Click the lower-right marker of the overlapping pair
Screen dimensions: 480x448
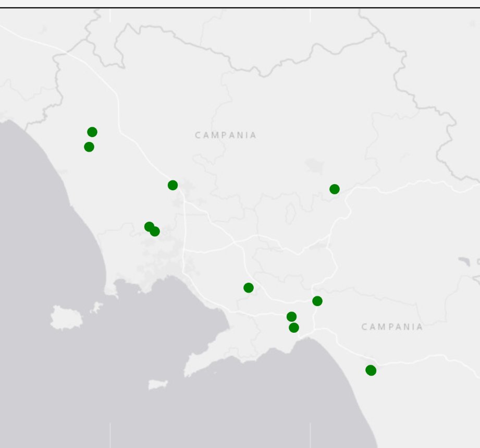[x=155, y=232]
